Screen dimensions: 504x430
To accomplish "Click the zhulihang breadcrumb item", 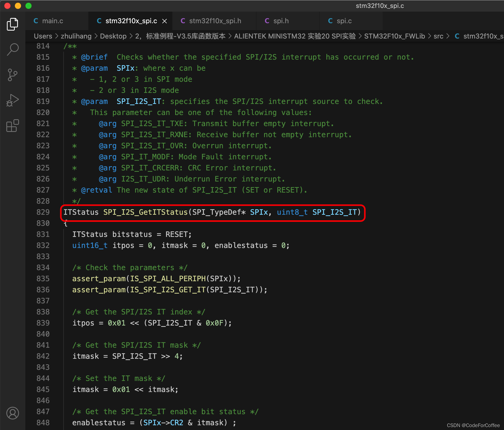I will point(76,36).
